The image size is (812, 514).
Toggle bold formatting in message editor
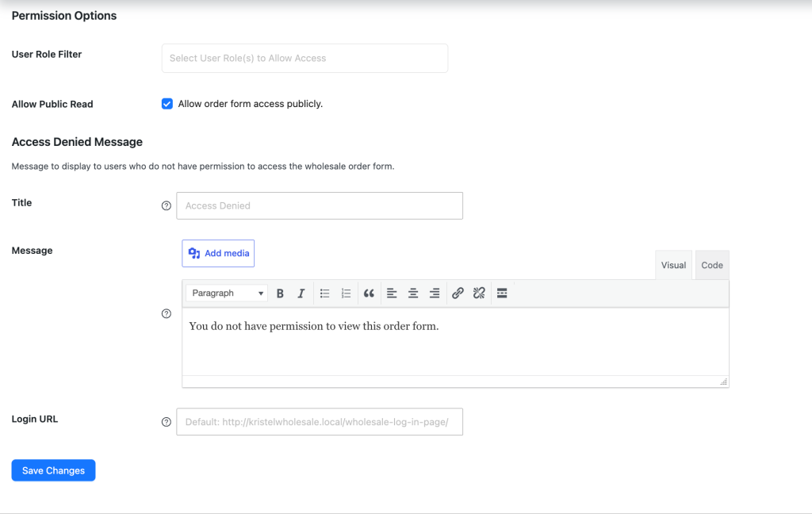[x=280, y=293]
